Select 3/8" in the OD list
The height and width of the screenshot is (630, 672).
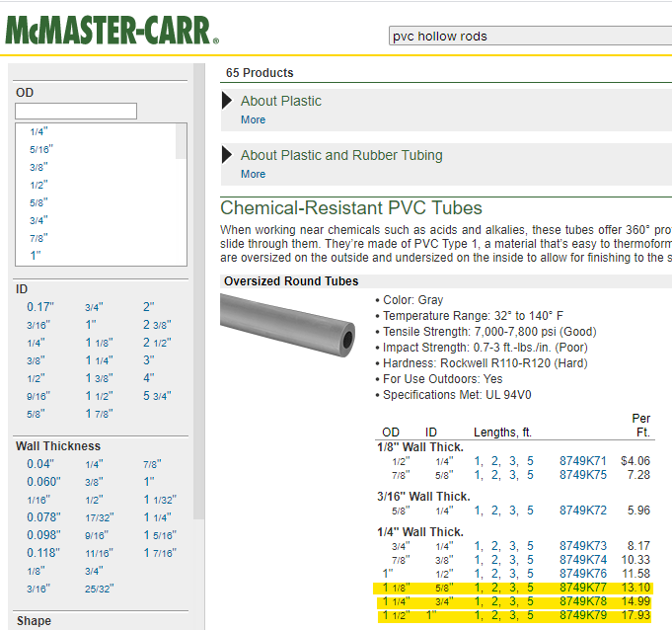[x=38, y=167]
